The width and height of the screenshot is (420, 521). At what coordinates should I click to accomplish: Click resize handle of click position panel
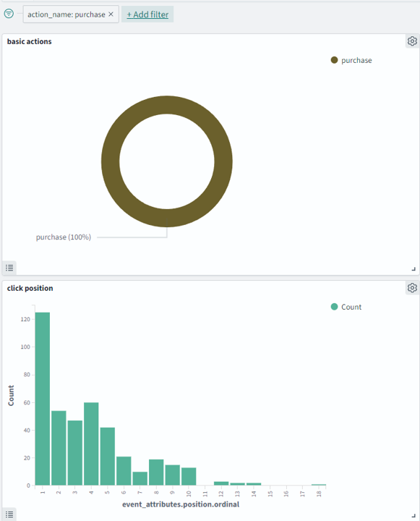point(413,515)
